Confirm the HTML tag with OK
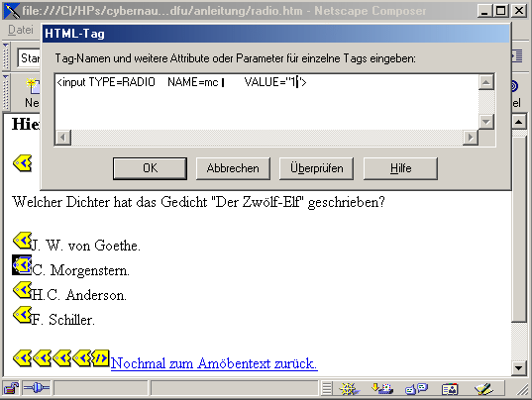The width and height of the screenshot is (532, 400). [x=150, y=168]
